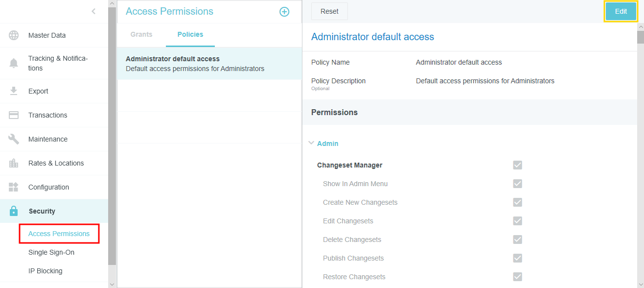The height and width of the screenshot is (288, 644).
Task: Click the Transactions card icon
Action: tap(14, 115)
